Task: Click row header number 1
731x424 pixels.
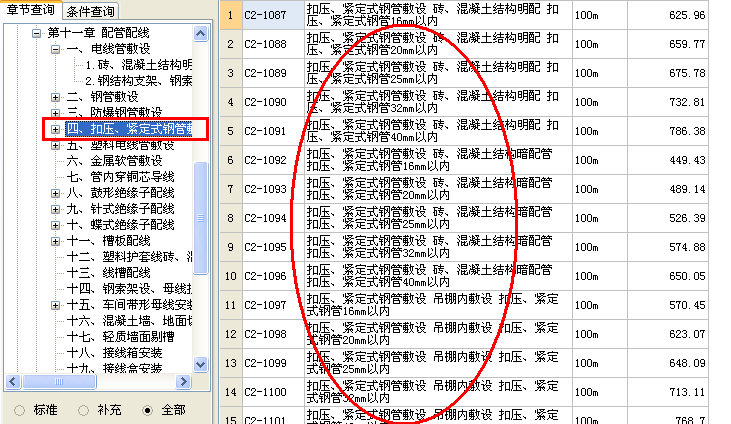Action: (x=231, y=15)
